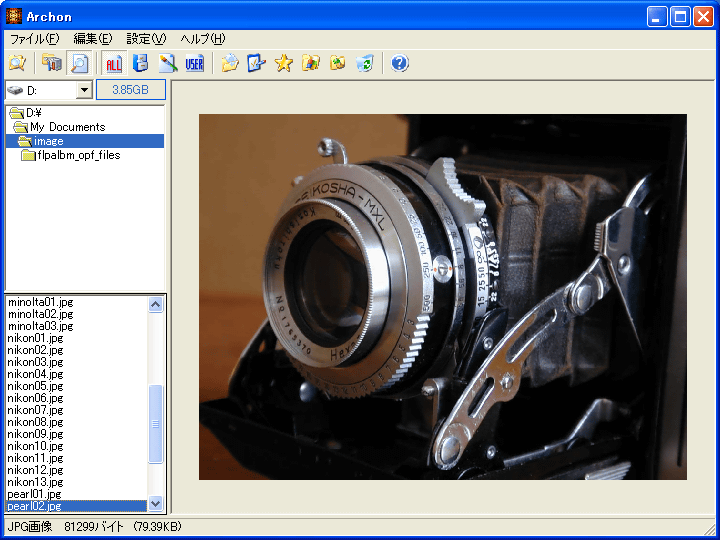The width and height of the screenshot is (720, 540).
Task: Click the yellow star favorites icon
Action: (x=284, y=63)
